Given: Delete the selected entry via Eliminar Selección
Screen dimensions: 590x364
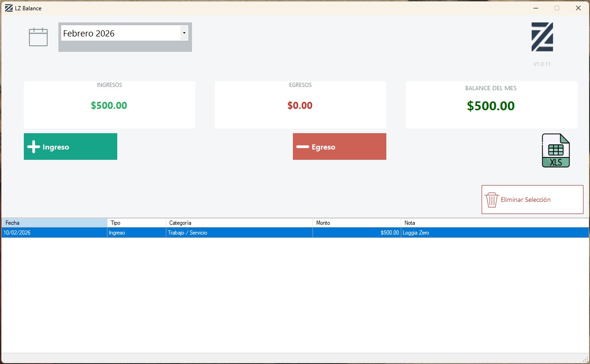Looking at the screenshot, I should click(x=532, y=200).
